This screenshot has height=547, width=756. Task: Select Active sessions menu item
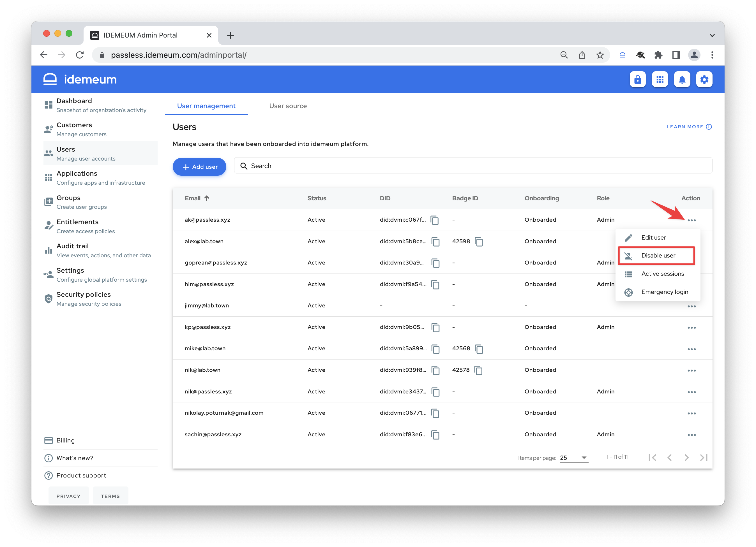657,274
